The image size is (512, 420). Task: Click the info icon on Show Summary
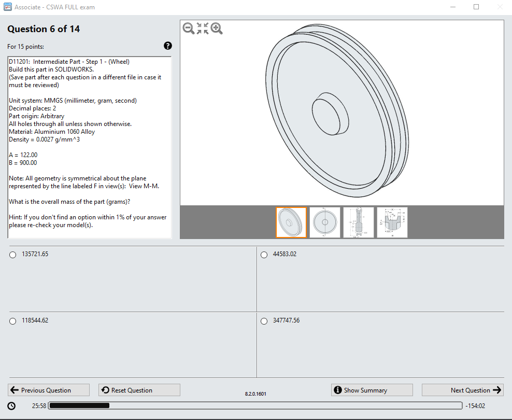(338, 390)
